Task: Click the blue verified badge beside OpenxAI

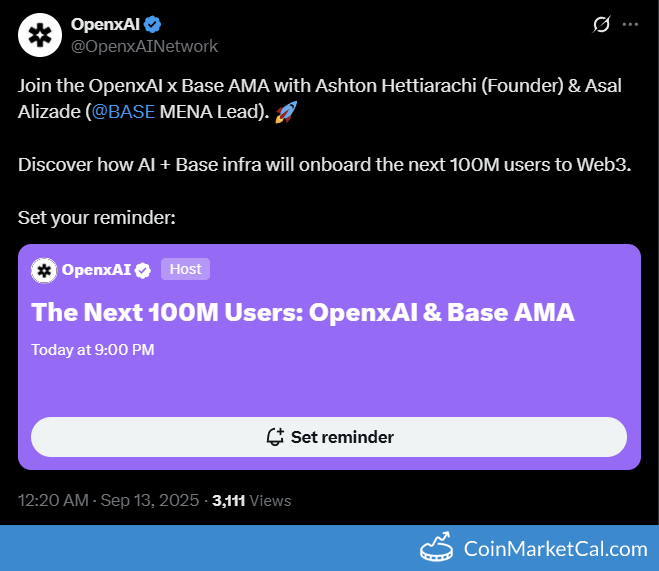Action: point(153,24)
